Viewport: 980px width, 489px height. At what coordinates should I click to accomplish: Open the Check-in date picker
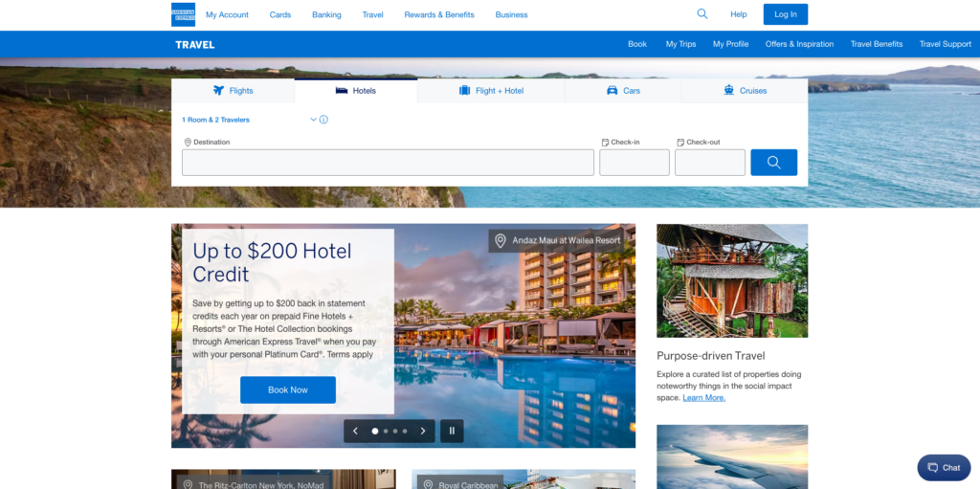tap(634, 163)
